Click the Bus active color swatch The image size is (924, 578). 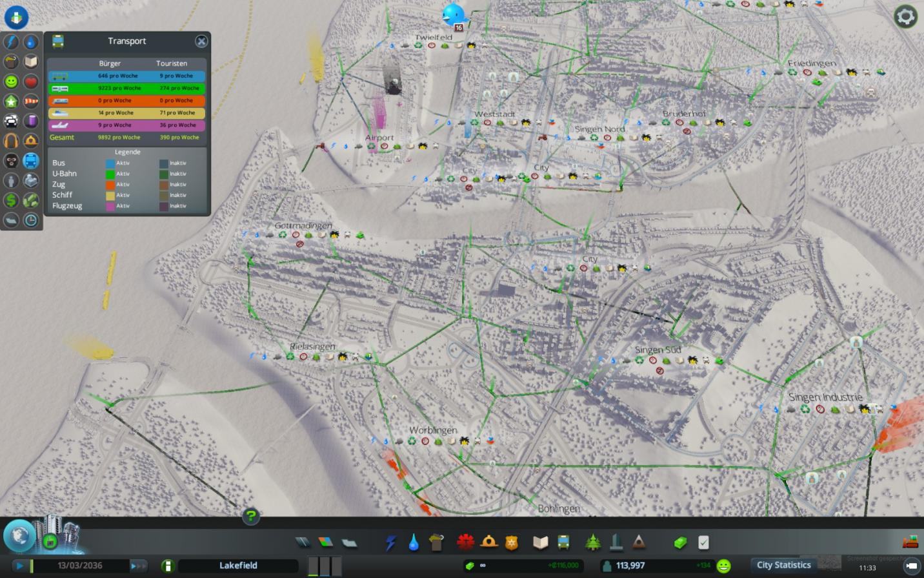110,163
